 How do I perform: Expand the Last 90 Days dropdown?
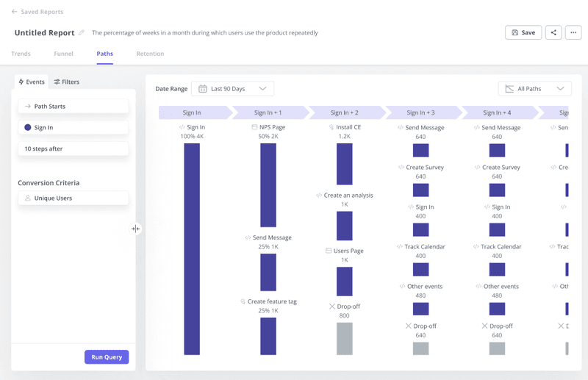pyautogui.click(x=262, y=89)
